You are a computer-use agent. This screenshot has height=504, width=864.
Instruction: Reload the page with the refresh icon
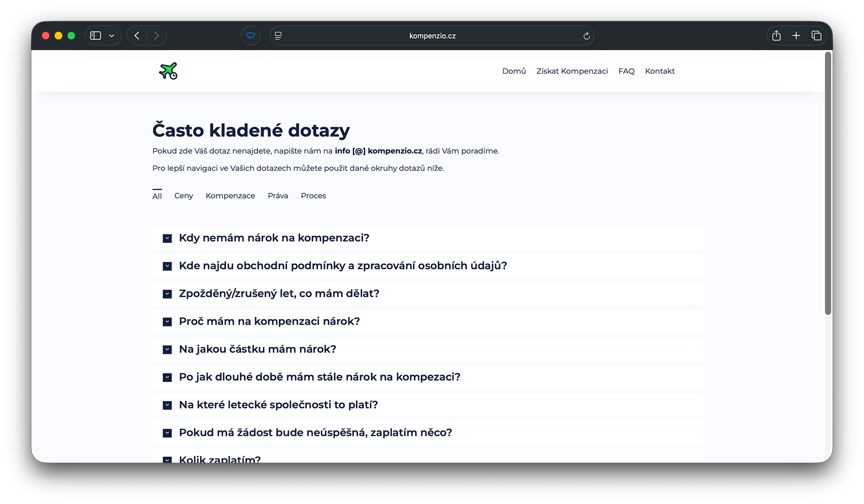pyautogui.click(x=586, y=36)
